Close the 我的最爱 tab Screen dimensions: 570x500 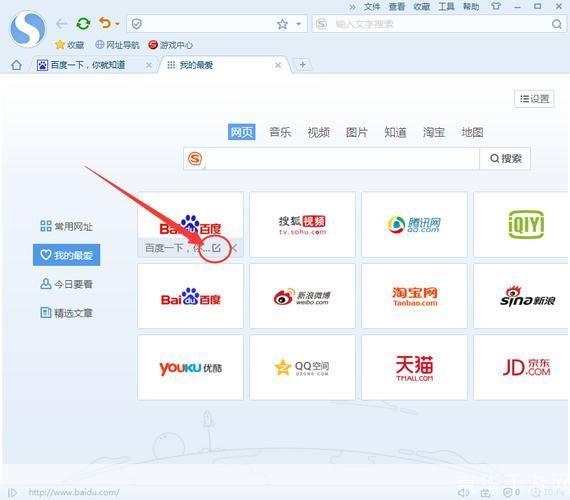(278, 65)
